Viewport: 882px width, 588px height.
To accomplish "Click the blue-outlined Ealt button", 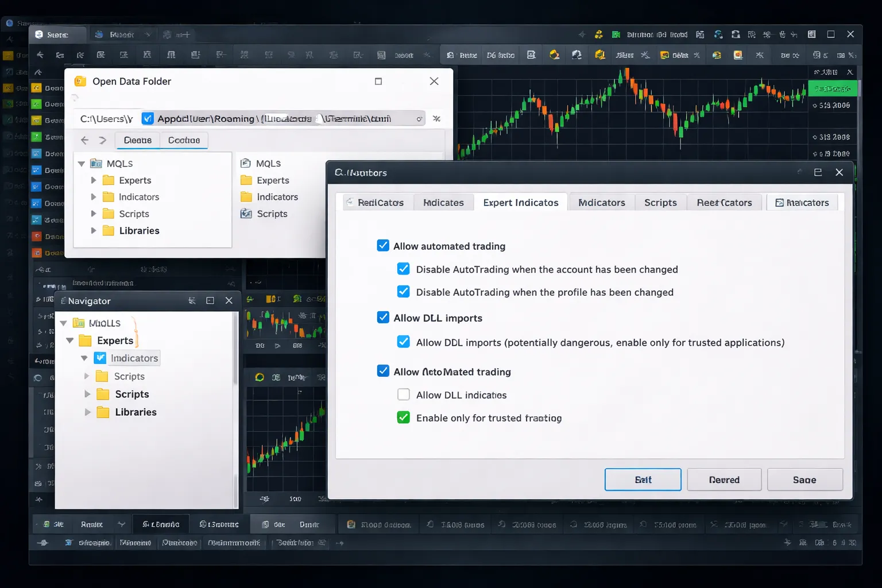I will 643,479.
